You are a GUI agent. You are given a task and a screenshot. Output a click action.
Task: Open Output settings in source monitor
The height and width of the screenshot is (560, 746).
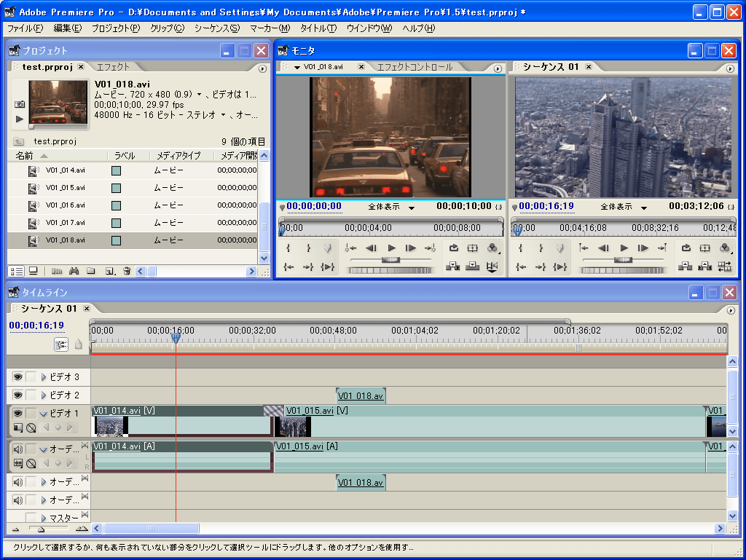(x=492, y=248)
